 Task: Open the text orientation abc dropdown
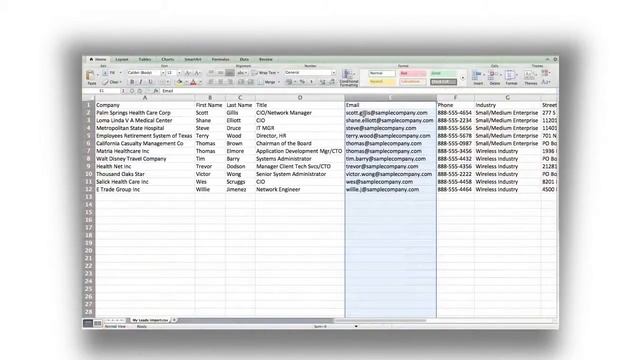click(242, 73)
